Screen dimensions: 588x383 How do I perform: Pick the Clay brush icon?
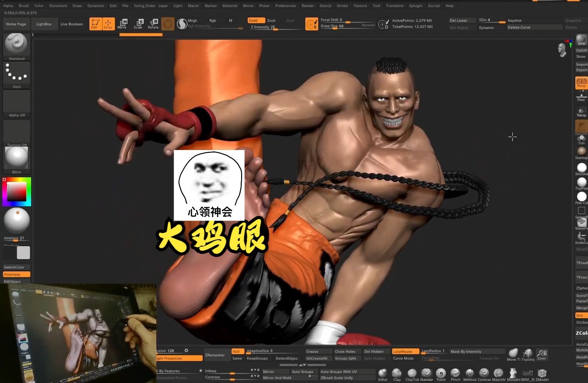(x=397, y=375)
